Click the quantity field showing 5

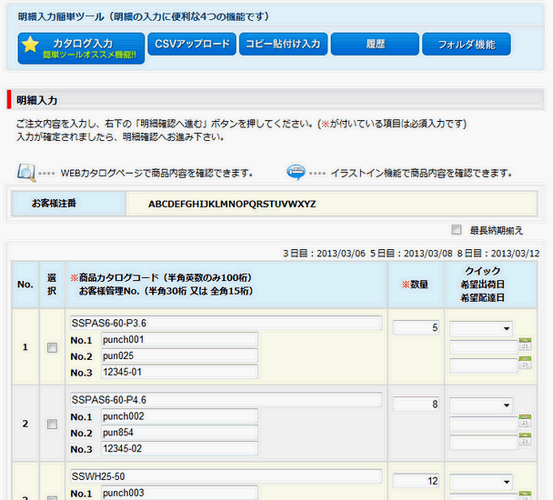pyautogui.click(x=416, y=328)
